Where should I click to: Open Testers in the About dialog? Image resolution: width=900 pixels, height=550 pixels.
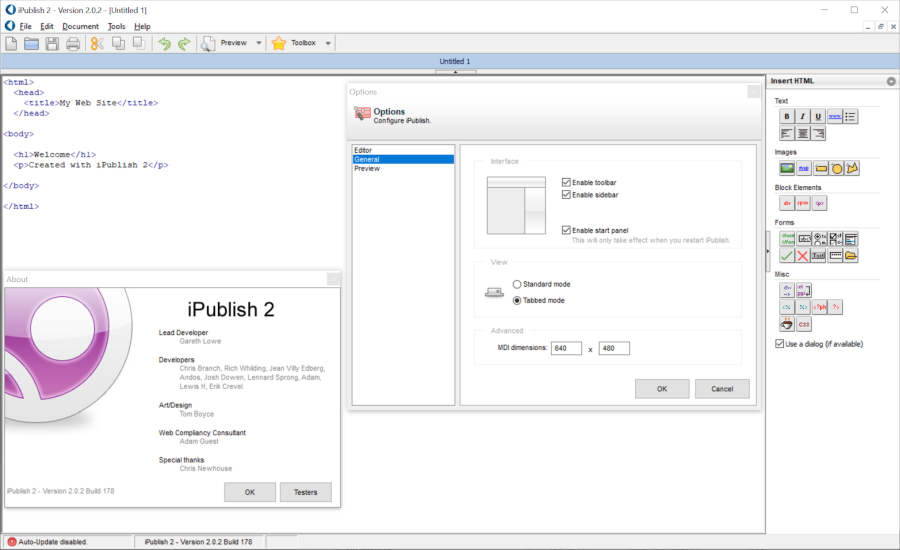click(305, 492)
